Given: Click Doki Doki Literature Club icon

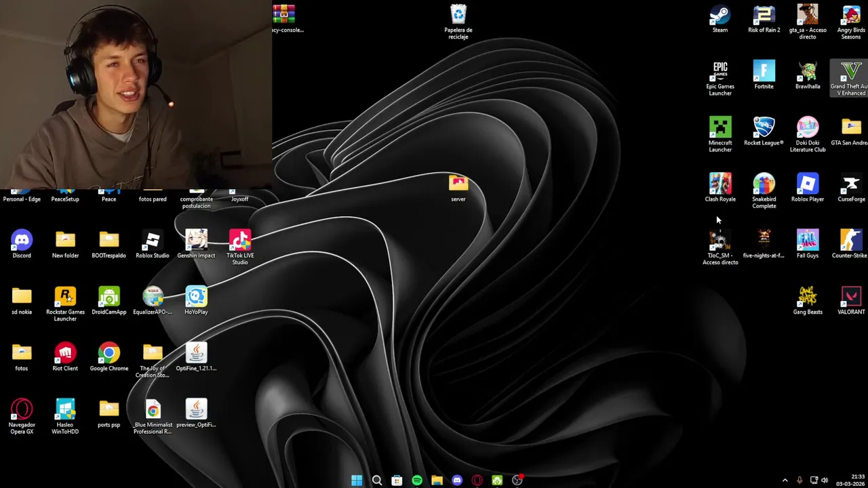Looking at the screenshot, I should pos(807,135).
